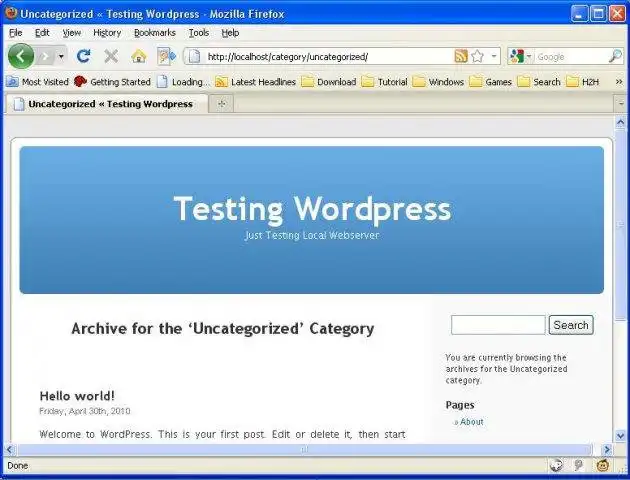
Task: Open the address bar history dropdown
Action: coord(494,56)
